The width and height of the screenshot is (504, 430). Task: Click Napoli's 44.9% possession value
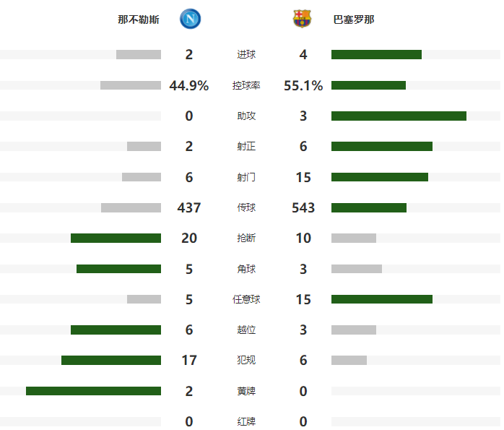(x=189, y=85)
